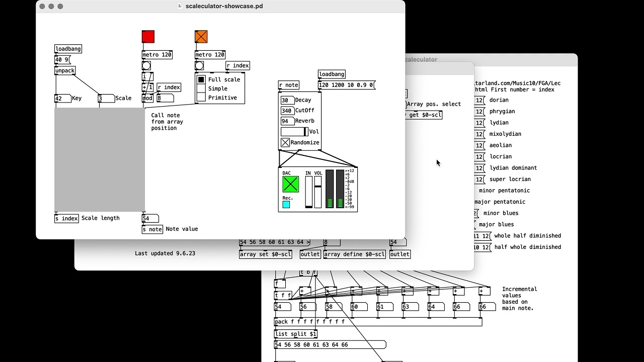The height and width of the screenshot is (362, 644).
Task: Click the number box showing 54 above s note
Action: (x=150, y=218)
